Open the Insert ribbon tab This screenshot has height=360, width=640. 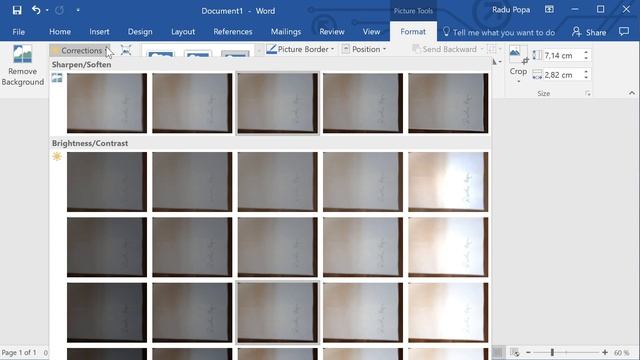tap(99, 32)
